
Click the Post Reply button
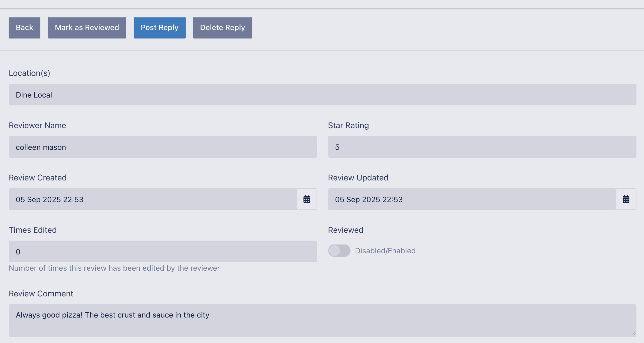coord(159,28)
